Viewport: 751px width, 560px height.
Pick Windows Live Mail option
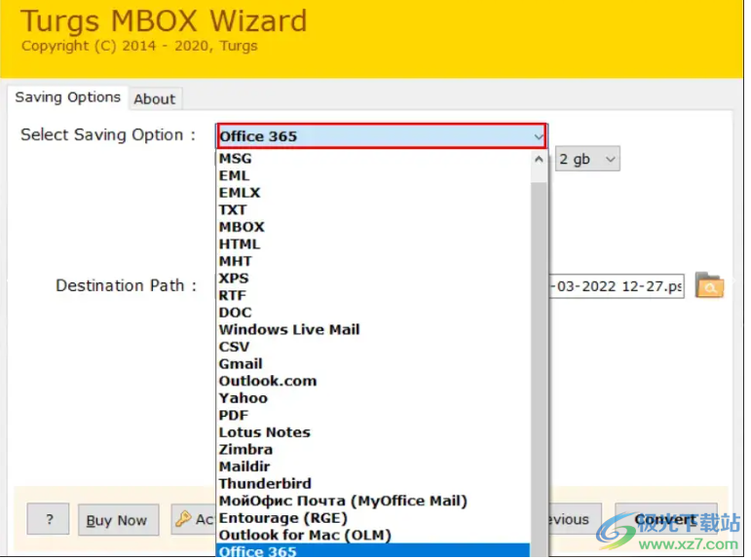374,329
